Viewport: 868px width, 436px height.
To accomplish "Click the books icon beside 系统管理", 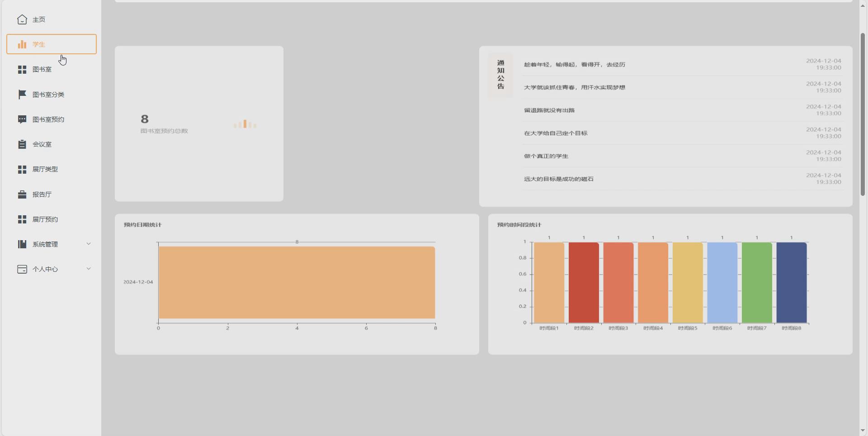I will [22, 244].
